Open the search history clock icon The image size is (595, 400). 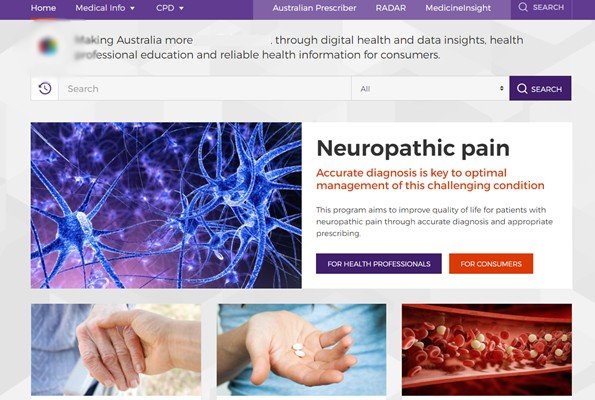[x=45, y=88]
